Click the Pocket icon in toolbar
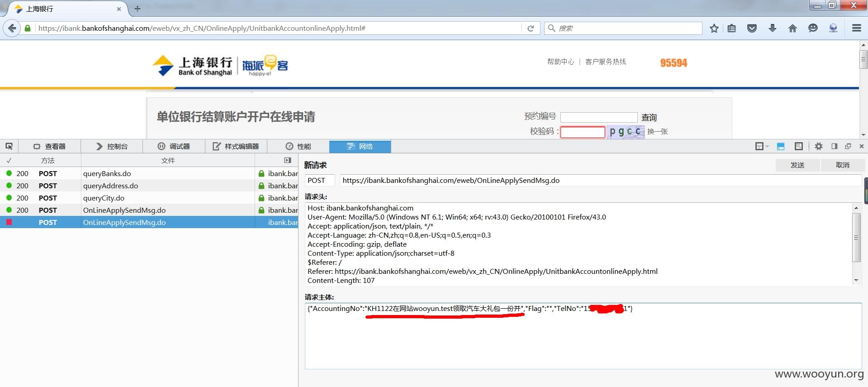Screen dimensions: 868x387 pos(752,28)
